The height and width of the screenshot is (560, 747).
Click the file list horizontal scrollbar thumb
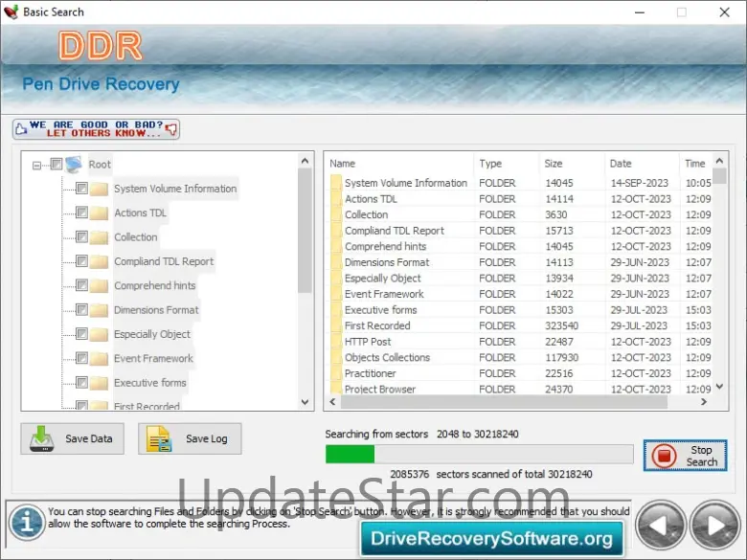pyautogui.click(x=504, y=402)
